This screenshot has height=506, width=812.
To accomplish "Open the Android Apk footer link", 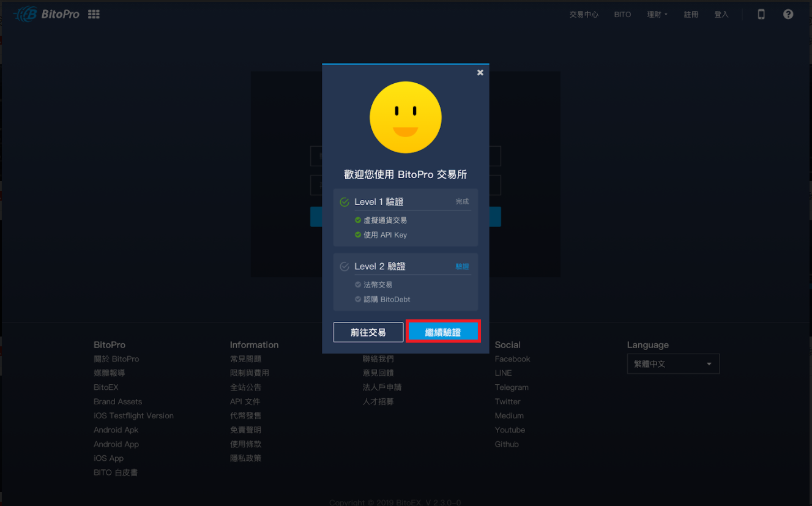I will [116, 430].
